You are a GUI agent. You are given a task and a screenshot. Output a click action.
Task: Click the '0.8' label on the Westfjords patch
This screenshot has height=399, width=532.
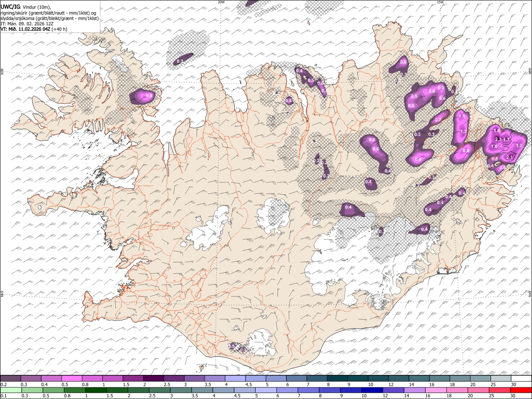coord(150,96)
